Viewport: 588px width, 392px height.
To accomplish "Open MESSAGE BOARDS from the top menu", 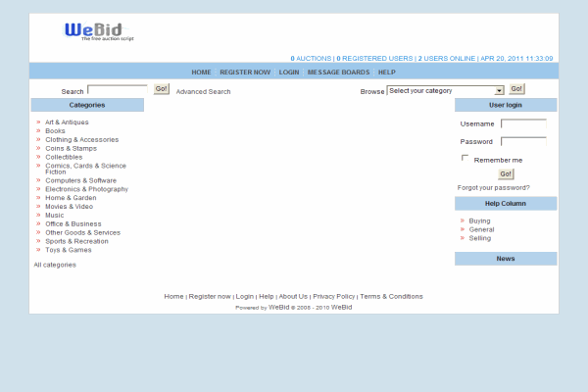I will 338,72.
